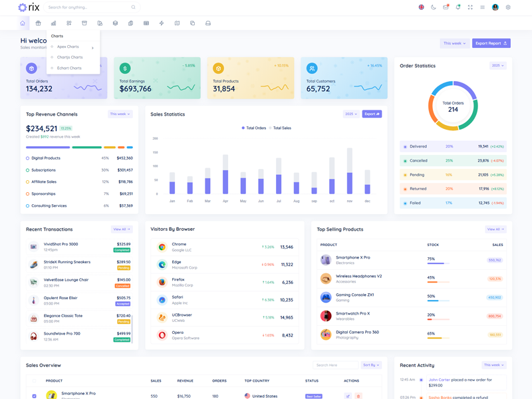Open This week dropdown in Top Revenue Channels

coord(120,114)
